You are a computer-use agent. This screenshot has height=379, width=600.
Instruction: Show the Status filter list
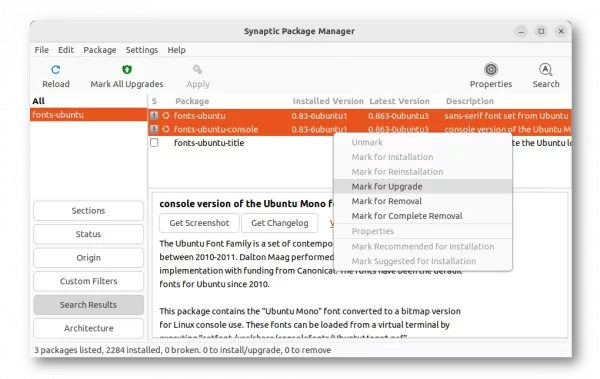[x=88, y=234]
